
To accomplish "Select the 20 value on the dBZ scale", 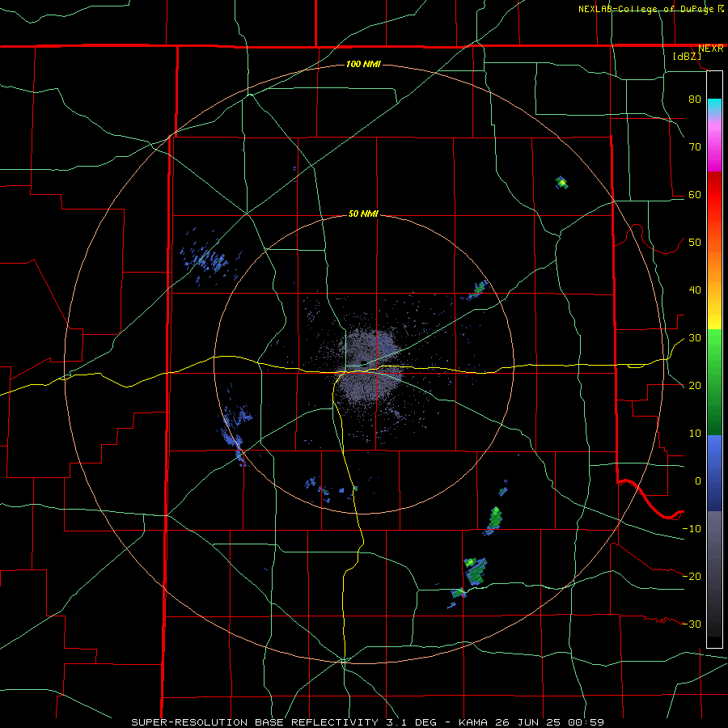I will click(x=695, y=385).
